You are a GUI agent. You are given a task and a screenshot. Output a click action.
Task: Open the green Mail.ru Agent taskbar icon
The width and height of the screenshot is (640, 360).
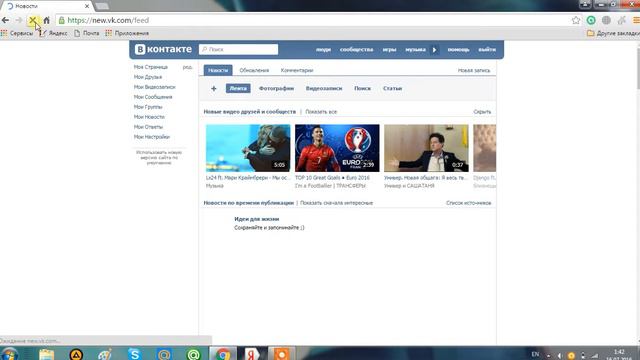193,354
